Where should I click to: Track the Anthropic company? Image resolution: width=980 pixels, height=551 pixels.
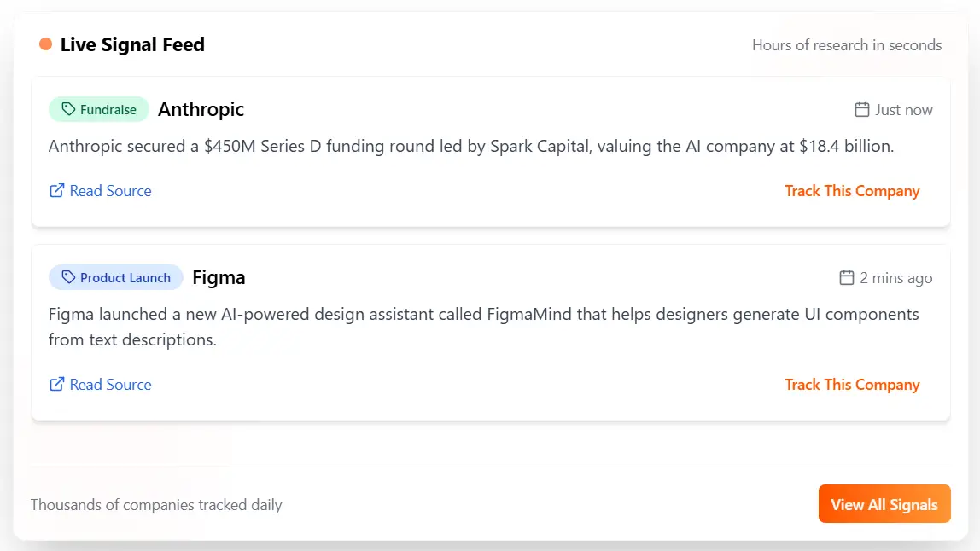click(852, 191)
